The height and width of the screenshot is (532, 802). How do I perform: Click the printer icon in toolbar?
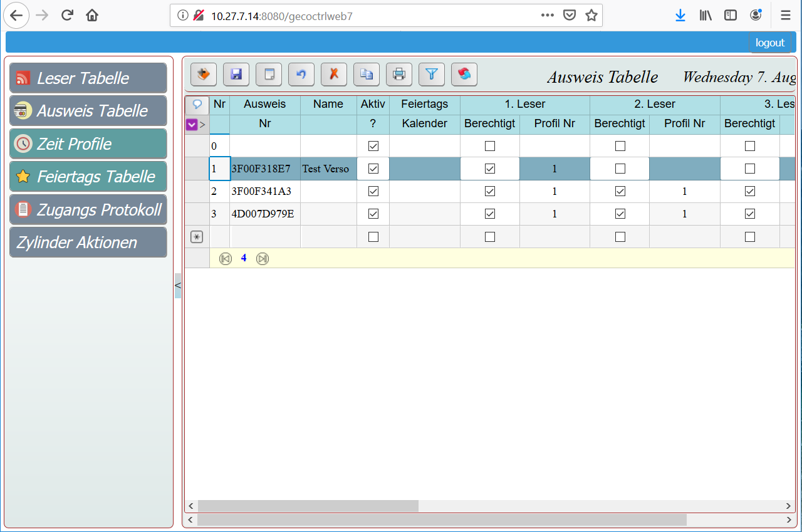(399, 75)
